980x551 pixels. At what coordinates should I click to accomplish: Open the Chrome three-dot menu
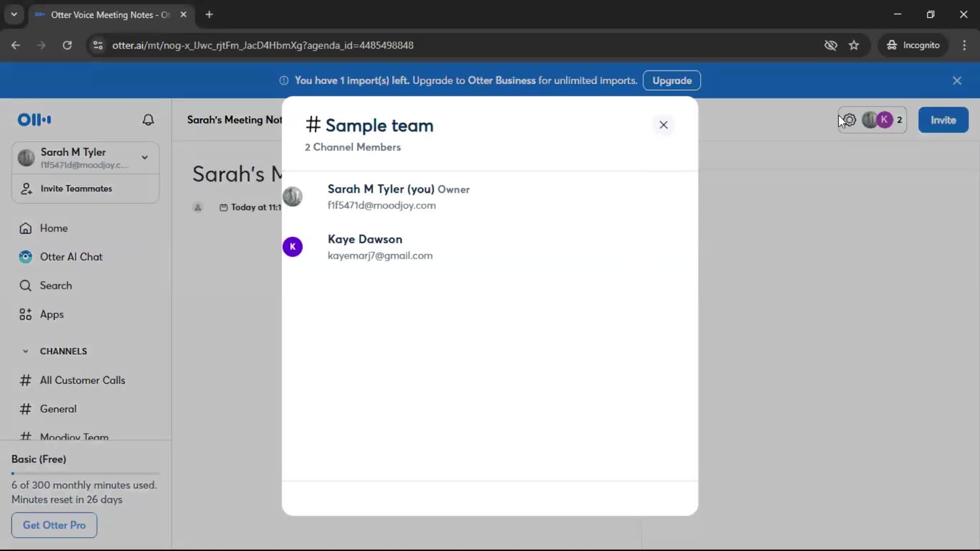coord(964,45)
